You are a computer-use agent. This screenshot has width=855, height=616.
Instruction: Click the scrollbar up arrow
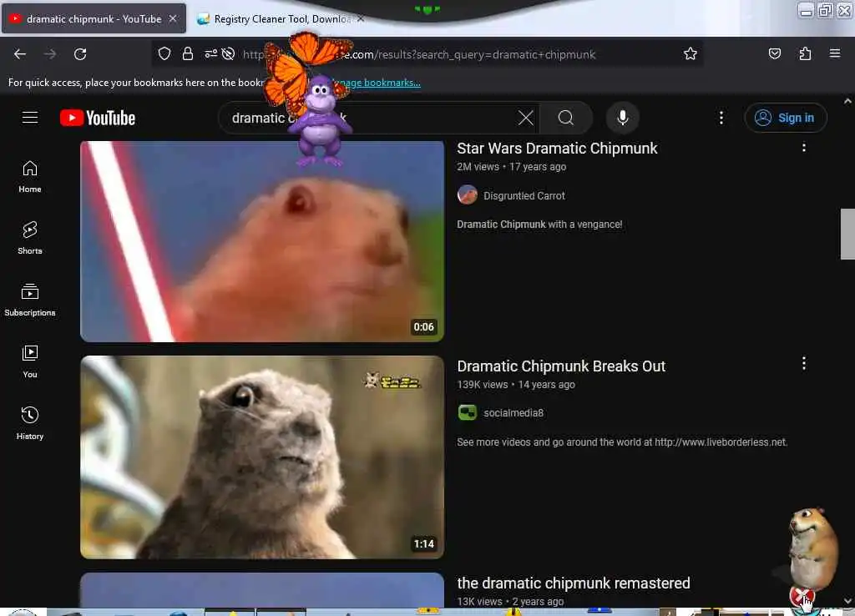pyautogui.click(x=847, y=101)
